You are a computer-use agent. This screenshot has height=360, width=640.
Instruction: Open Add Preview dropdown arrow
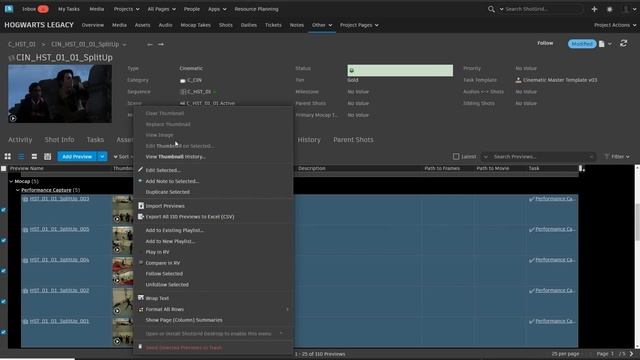[102, 157]
